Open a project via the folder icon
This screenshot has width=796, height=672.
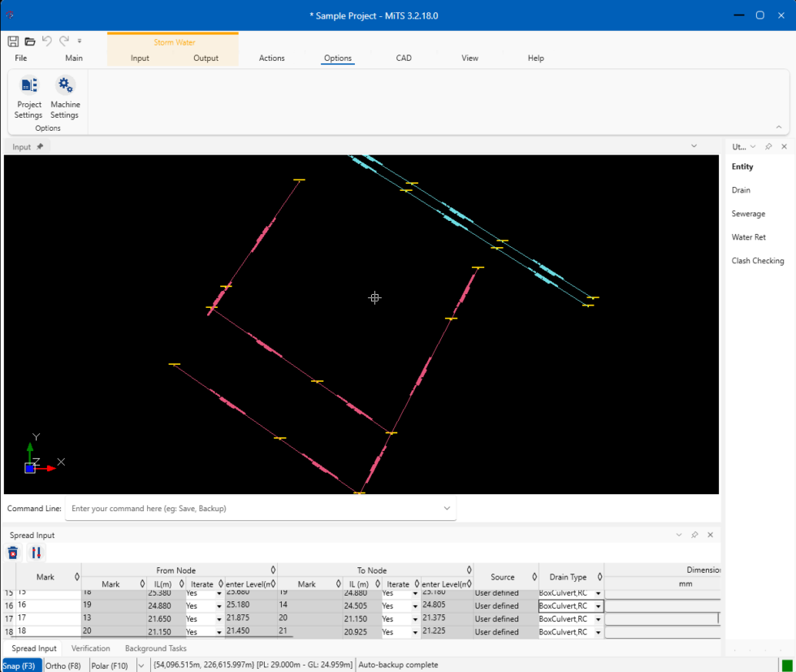pyautogui.click(x=30, y=41)
